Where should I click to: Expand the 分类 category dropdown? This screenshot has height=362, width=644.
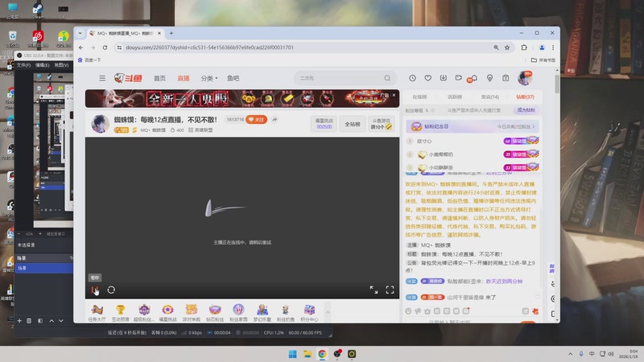click(x=209, y=78)
